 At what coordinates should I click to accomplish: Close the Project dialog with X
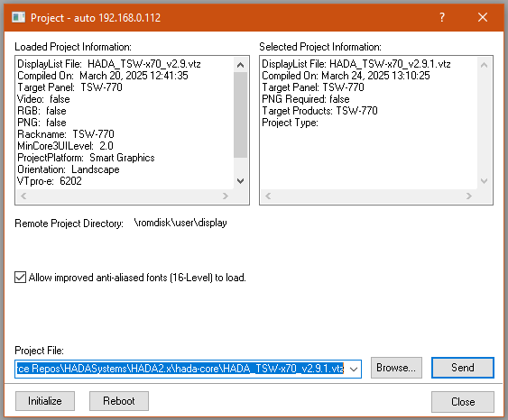point(483,17)
